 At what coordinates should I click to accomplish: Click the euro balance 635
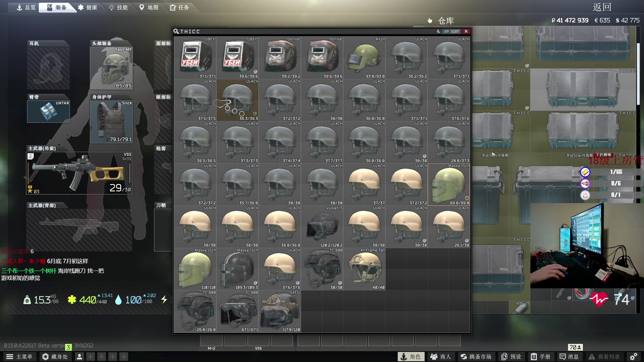coord(602,20)
